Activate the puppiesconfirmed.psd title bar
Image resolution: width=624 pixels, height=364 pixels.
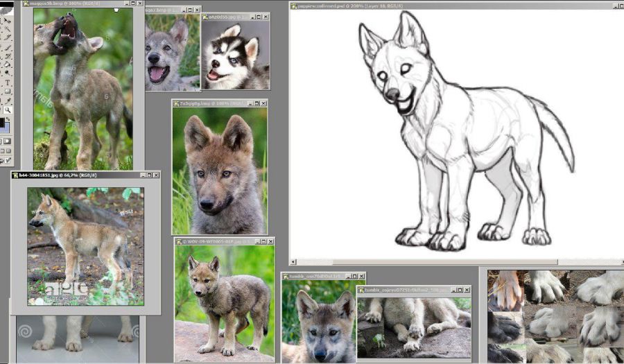tap(451, 6)
